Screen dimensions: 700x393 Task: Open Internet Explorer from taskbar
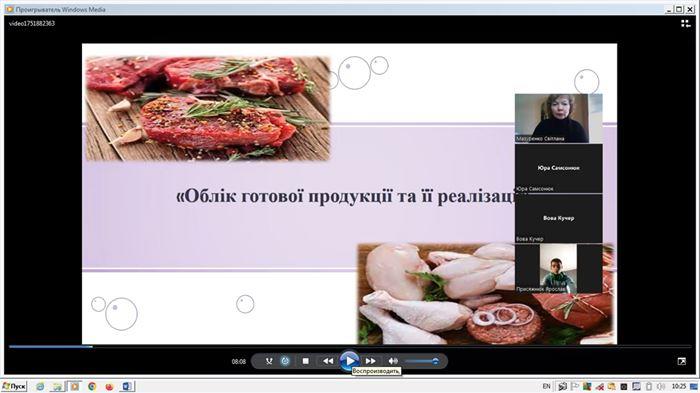(x=40, y=386)
